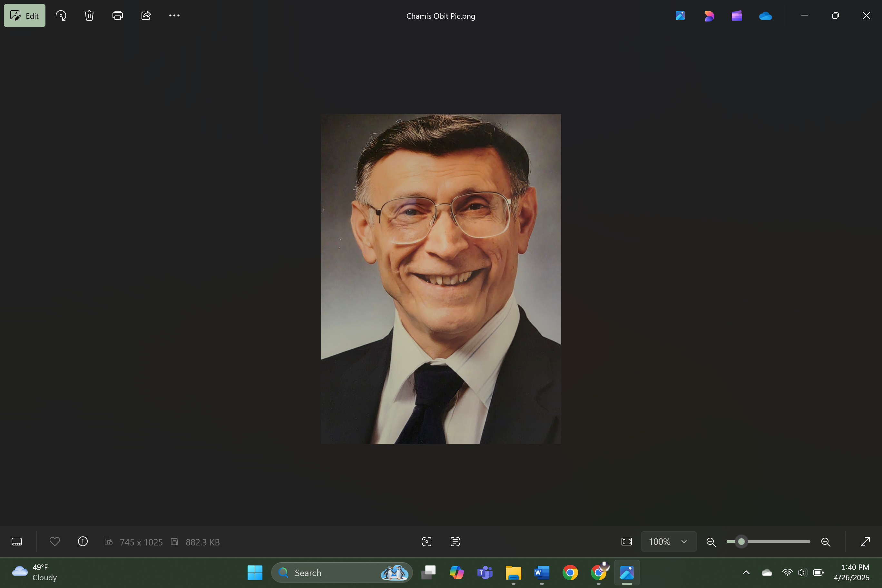Toggle favorite heart for this photo
882x588 pixels.
click(x=55, y=542)
